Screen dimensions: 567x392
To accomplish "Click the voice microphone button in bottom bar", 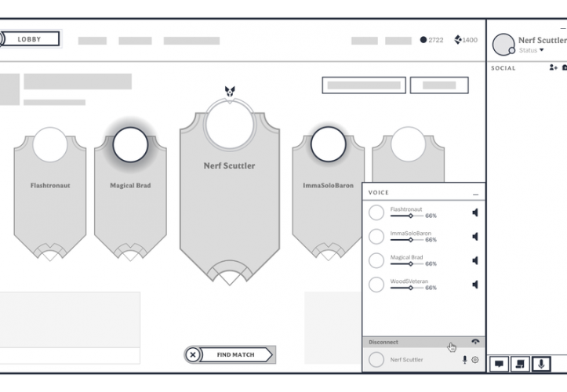I will tap(540, 364).
